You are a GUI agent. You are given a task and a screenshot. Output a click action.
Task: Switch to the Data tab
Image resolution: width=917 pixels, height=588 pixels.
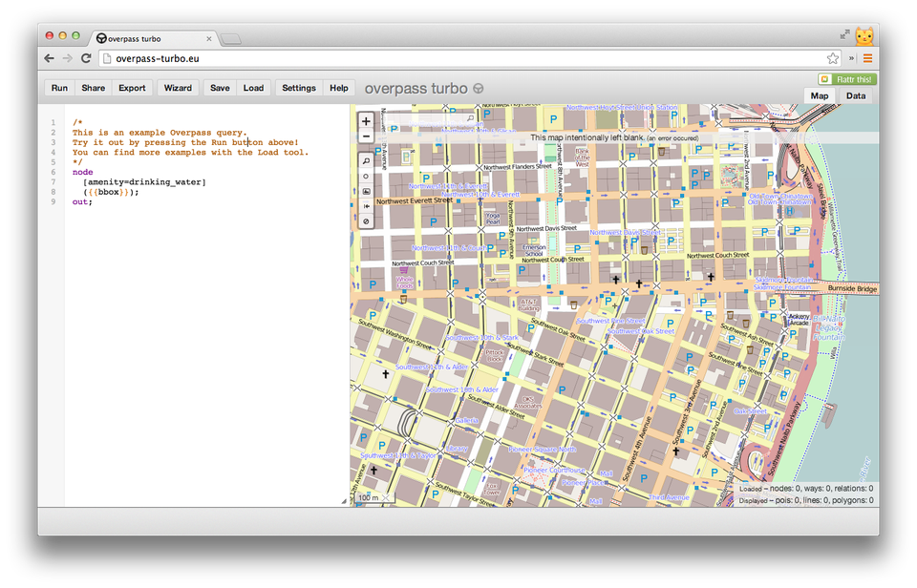coord(856,95)
